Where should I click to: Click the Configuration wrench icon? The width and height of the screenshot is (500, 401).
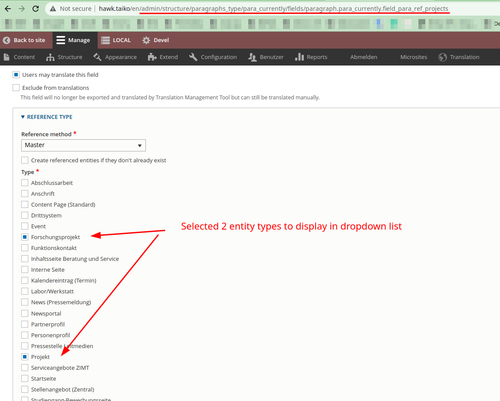coord(193,57)
